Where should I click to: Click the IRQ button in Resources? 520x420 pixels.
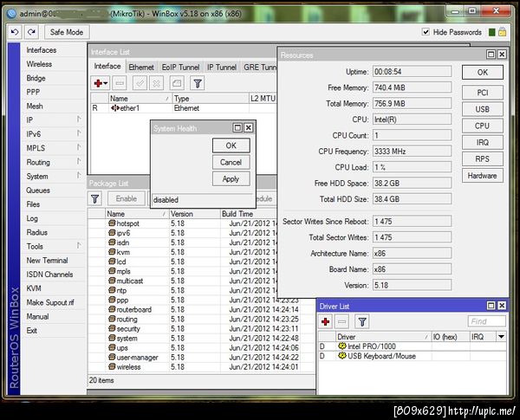(483, 142)
